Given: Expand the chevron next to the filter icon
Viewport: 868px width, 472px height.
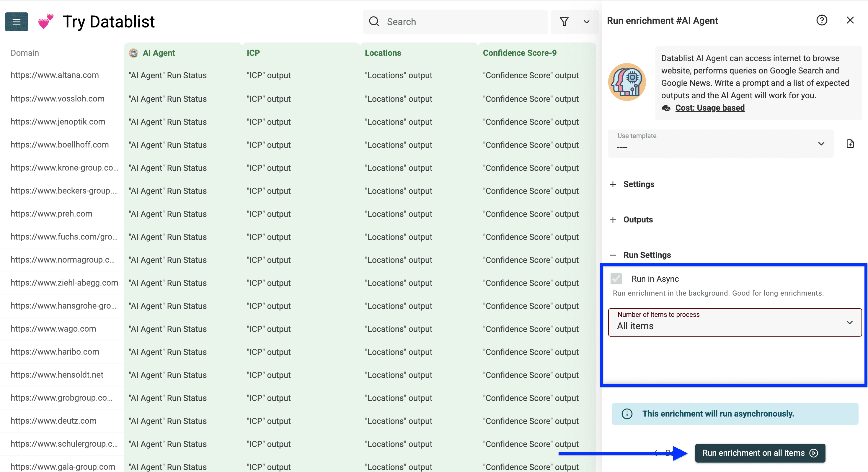Looking at the screenshot, I should coord(586,22).
